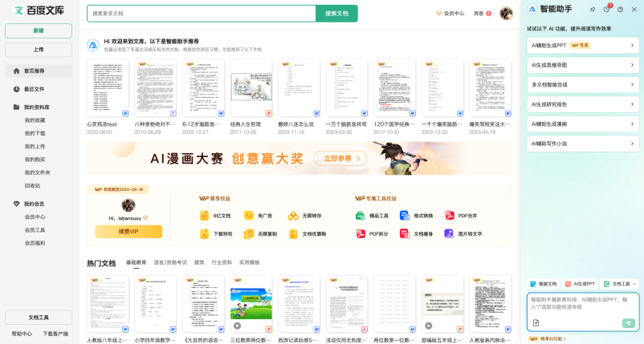644x344 pixels.
Task: Open 会员福利 in sidebar
Action: tap(35, 243)
